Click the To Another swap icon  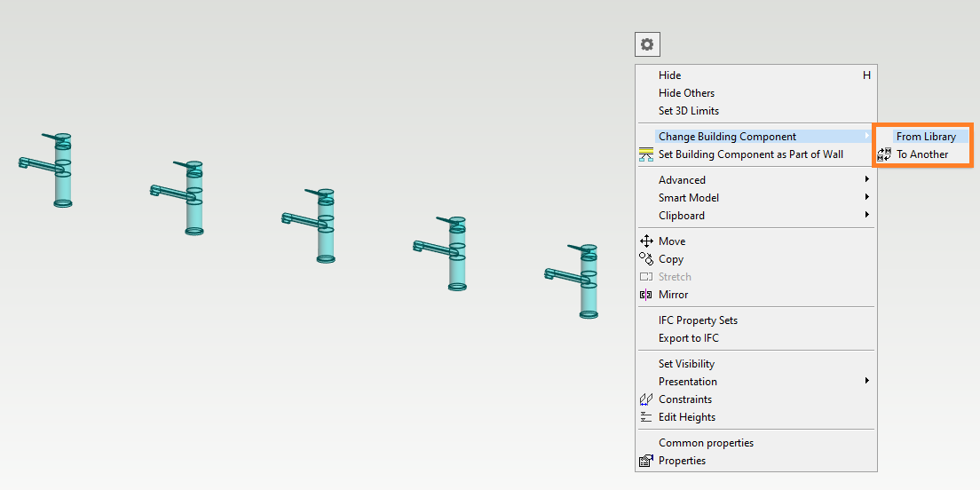[883, 154]
